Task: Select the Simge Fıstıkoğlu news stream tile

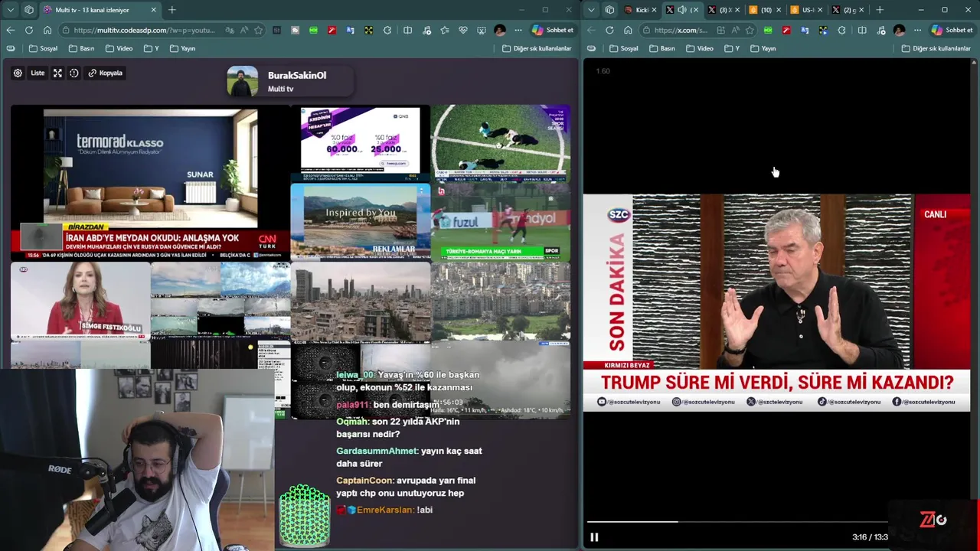Action: pos(80,300)
